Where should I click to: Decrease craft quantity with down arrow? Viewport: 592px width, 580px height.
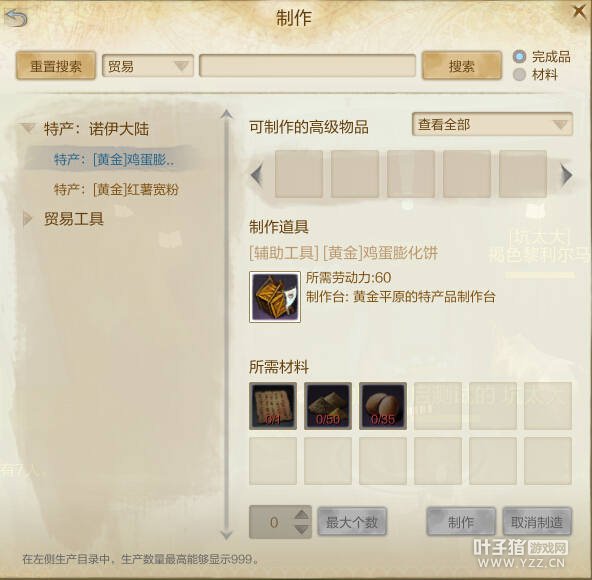pyautogui.click(x=302, y=529)
